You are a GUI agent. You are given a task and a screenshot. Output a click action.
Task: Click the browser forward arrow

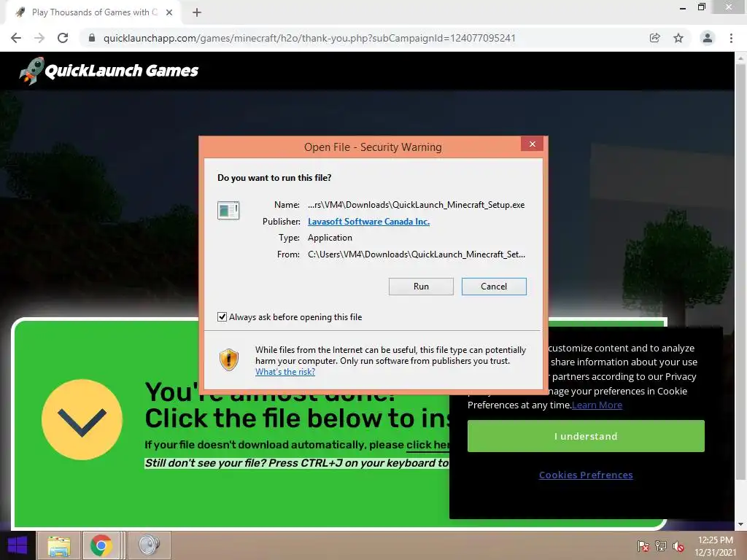pyautogui.click(x=39, y=38)
